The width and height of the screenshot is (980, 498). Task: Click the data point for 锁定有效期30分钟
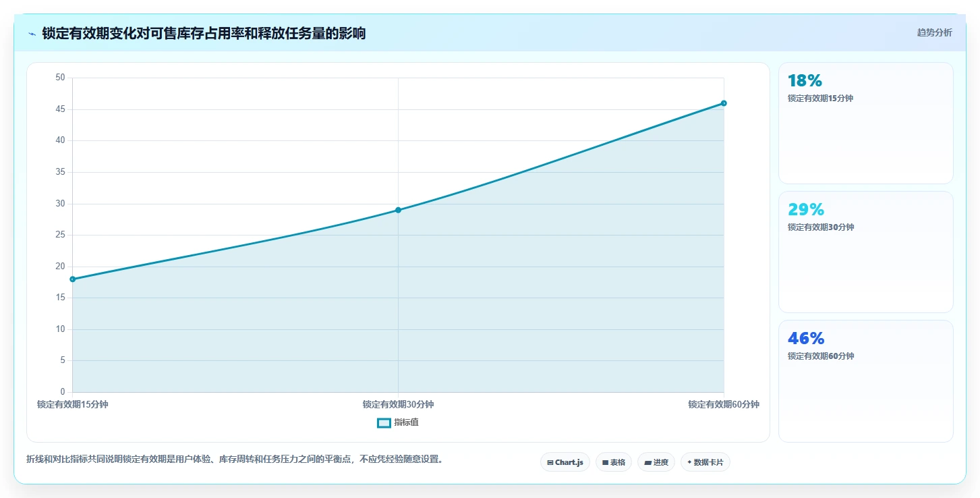pos(398,210)
